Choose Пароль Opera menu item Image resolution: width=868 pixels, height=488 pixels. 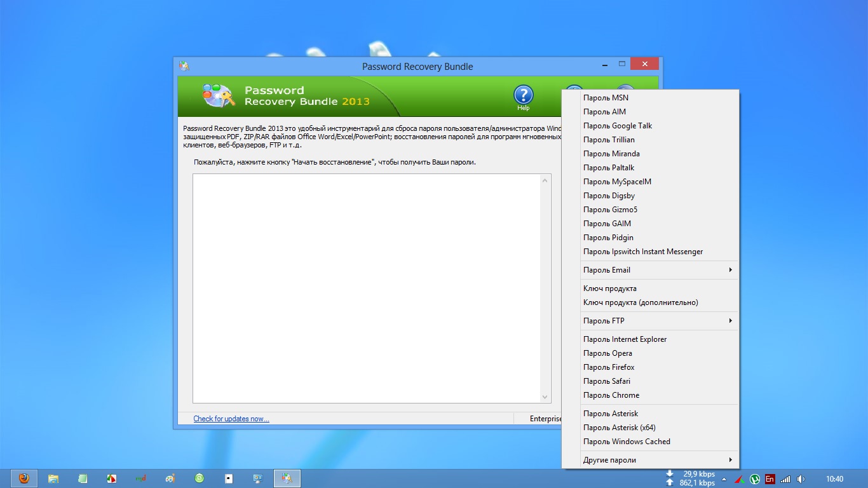click(x=651, y=353)
